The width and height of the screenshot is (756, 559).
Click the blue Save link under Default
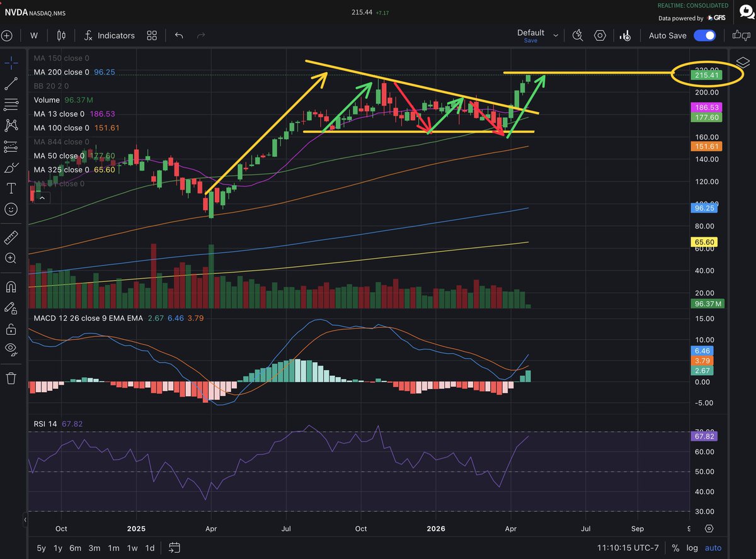[530, 40]
